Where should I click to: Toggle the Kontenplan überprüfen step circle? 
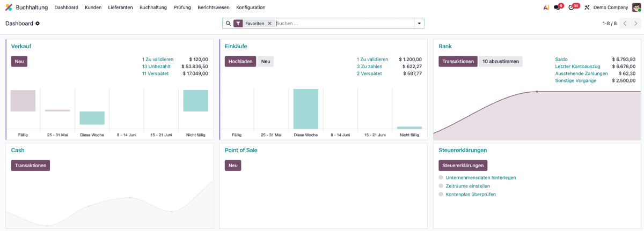[441, 195]
